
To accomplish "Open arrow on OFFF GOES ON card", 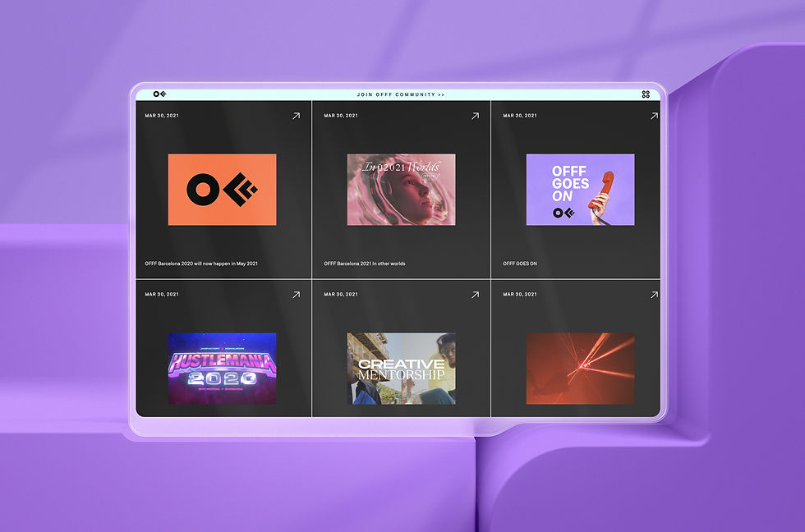I will (x=654, y=116).
